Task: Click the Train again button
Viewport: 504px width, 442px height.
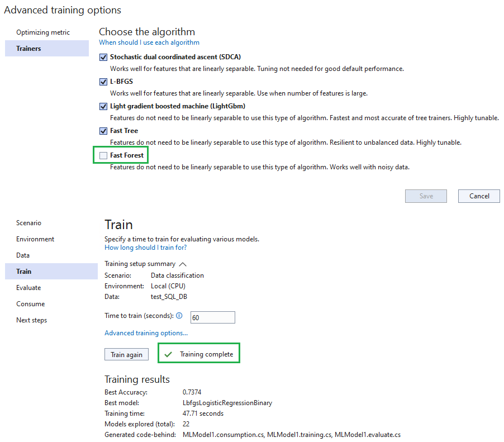Action: point(126,354)
